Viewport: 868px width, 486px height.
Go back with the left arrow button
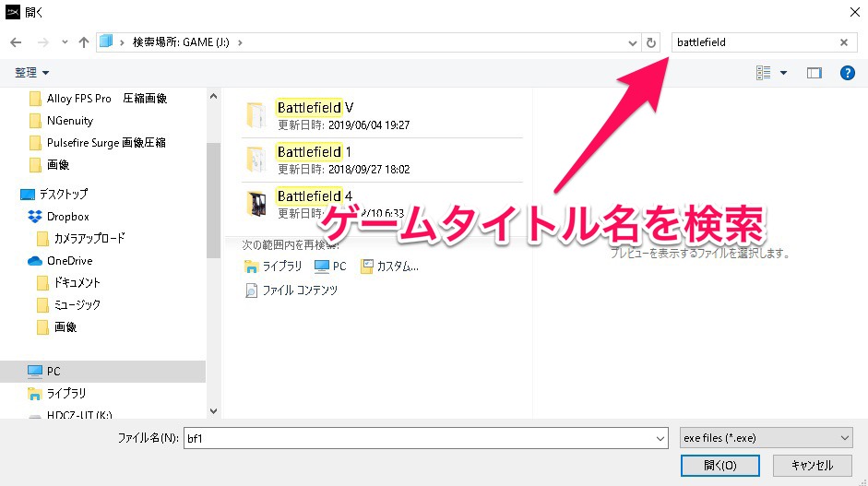(16, 42)
